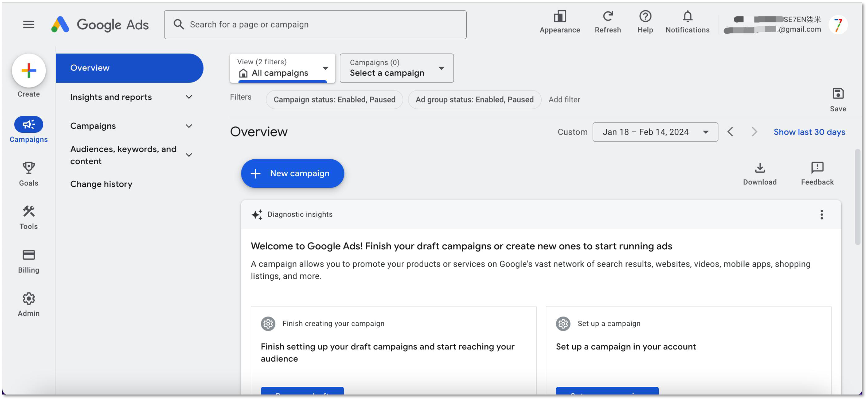The width and height of the screenshot is (868, 401).
Task: Open Tools in the left rail
Action: (x=29, y=218)
